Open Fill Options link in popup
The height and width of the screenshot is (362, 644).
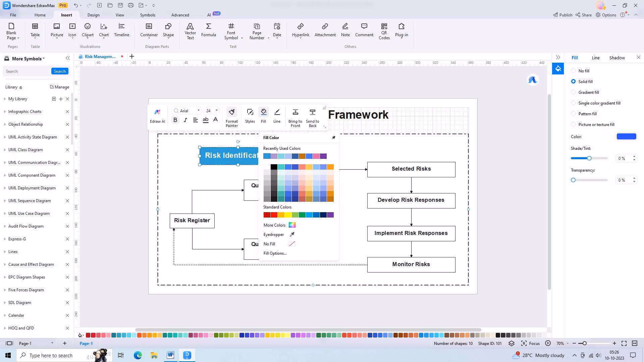275,253
